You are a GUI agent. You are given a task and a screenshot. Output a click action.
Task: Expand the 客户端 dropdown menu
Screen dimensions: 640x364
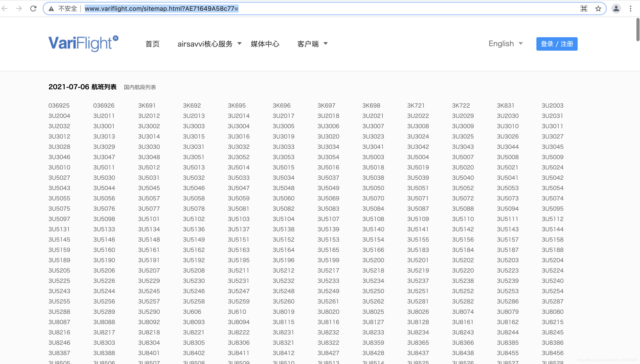pos(312,44)
